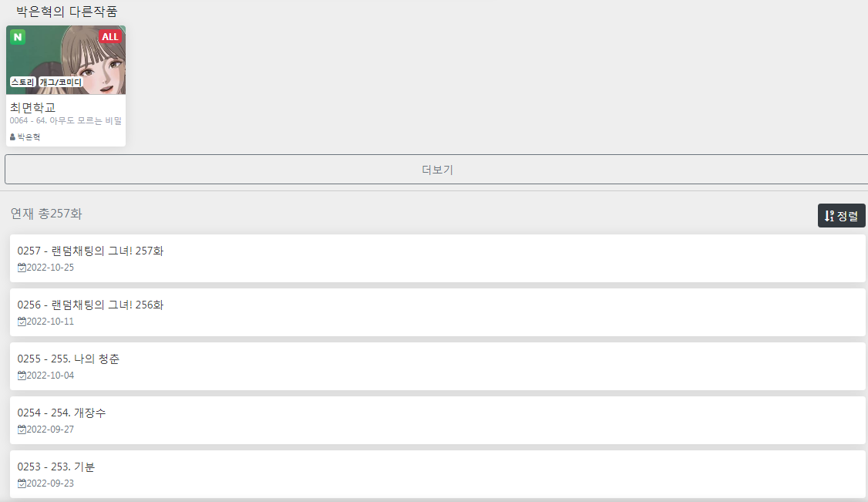
Task: Click the green N badge on thumbnail
Action: pyautogui.click(x=18, y=37)
